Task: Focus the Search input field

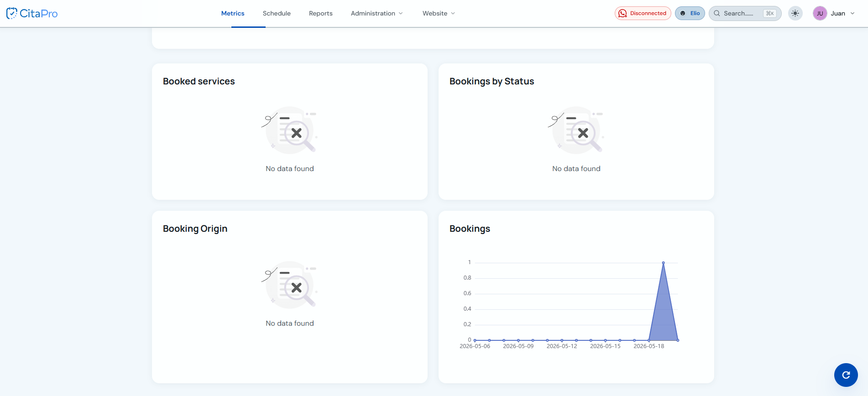Action: 745,13
